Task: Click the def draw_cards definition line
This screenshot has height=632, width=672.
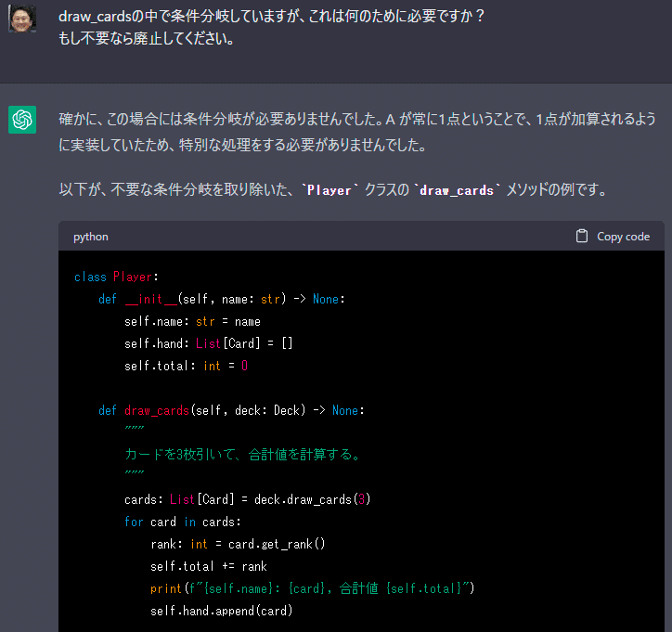Action: tap(231, 410)
